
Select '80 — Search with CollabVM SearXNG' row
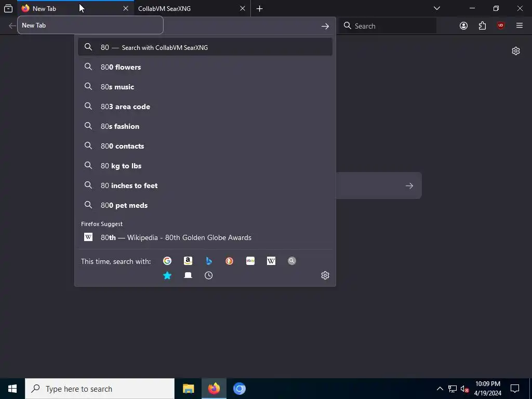[205, 47]
